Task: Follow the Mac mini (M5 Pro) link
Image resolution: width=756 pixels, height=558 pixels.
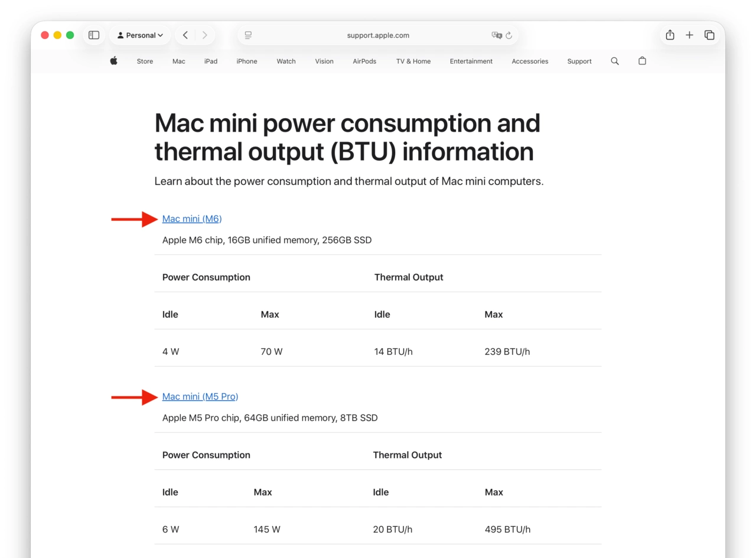Action: (200, 397)
